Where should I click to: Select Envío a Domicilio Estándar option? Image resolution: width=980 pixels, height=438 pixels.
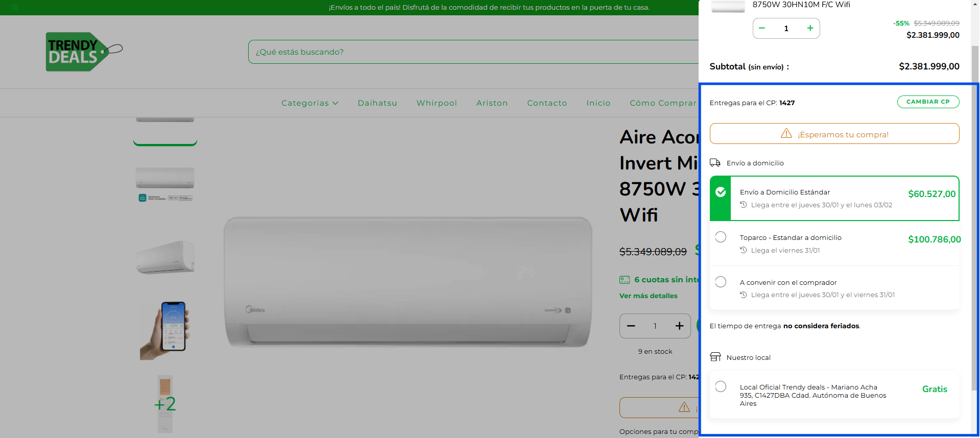[834, 199]
